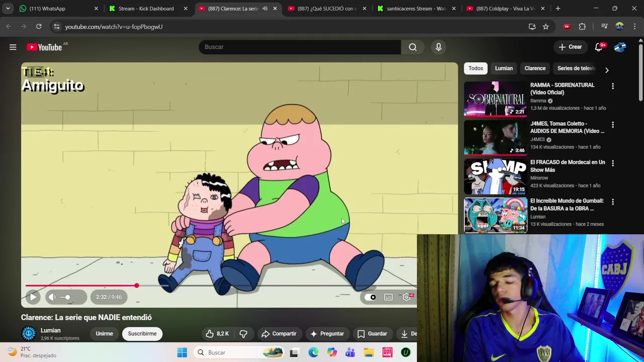Screen dimensions: 644x362
Task: Mute the video with the speaker icon
Action: [52, 297]
